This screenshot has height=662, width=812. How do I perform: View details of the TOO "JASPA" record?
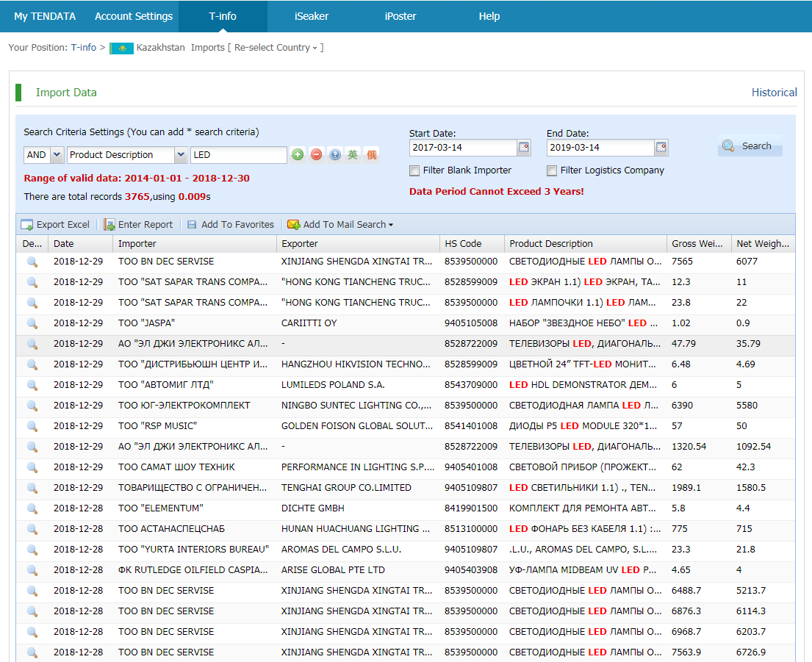pos(32,323)
